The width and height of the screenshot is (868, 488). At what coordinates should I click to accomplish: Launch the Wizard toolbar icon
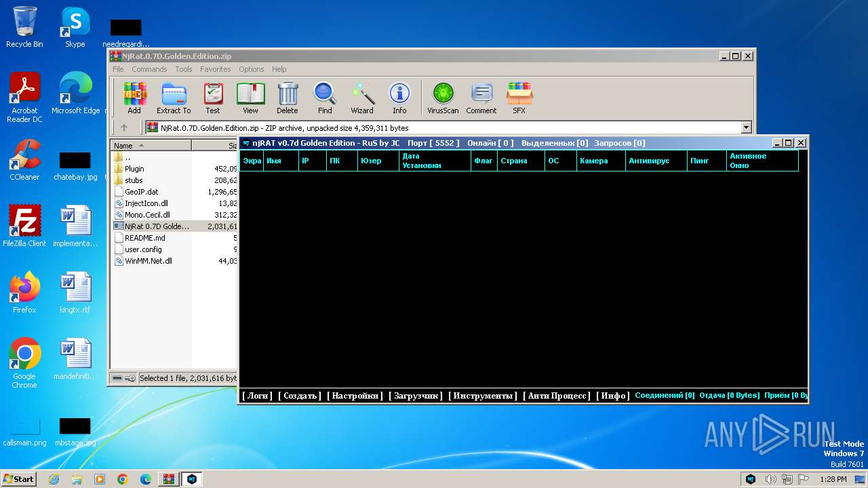point(362,98)
